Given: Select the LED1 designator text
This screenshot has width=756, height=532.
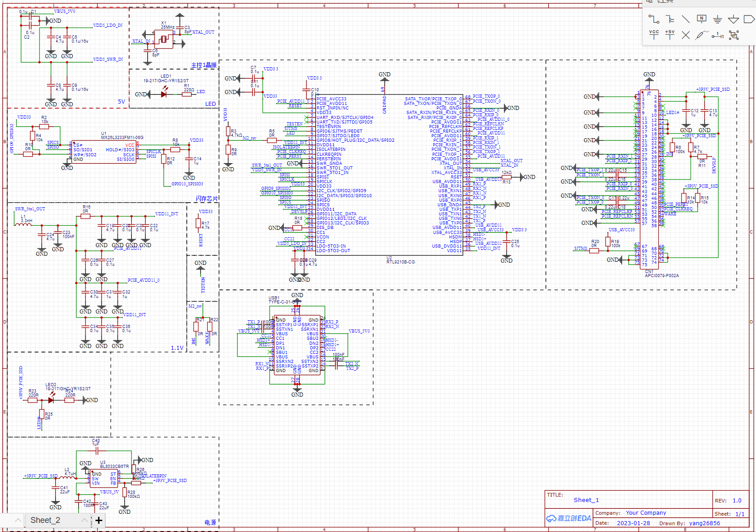Looking at the screenshot, I should point(165,76).
